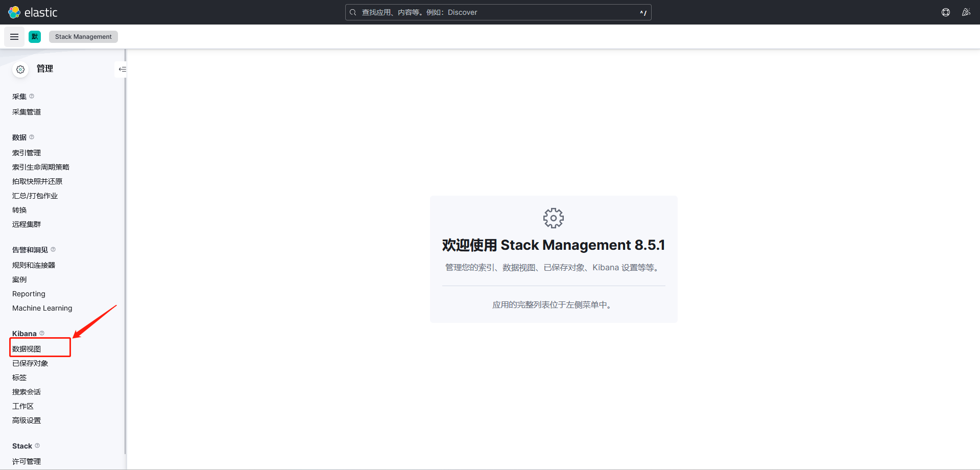Viewport: 980px width, 470px height.
Task: Focus the global search field
Action: 498,12
